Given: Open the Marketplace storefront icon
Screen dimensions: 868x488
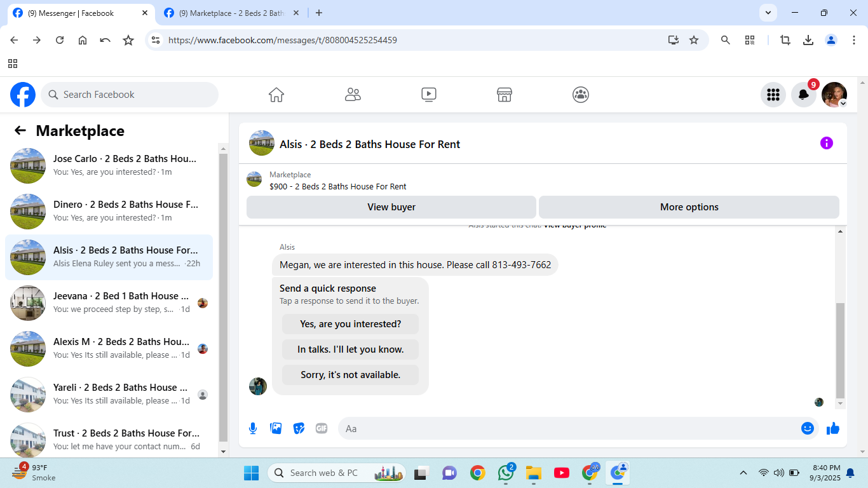Looking at the screenshot, I should click(505, 95).
